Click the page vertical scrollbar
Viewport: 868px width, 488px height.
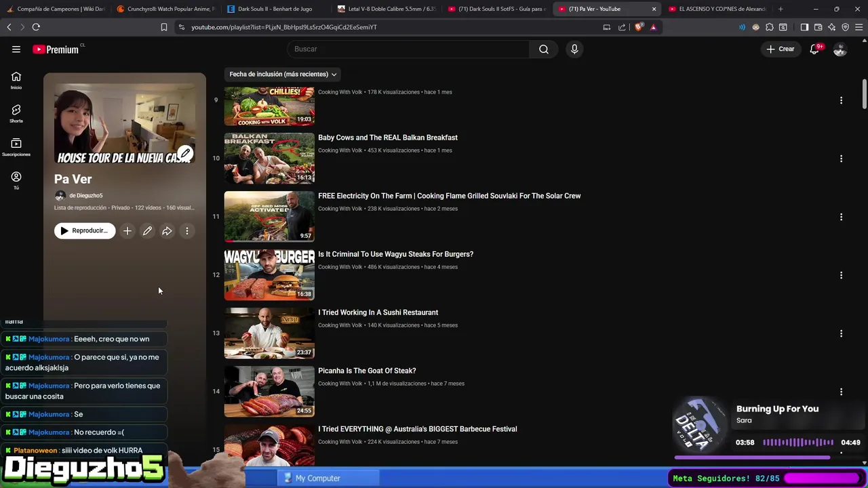tap(864, 94)
